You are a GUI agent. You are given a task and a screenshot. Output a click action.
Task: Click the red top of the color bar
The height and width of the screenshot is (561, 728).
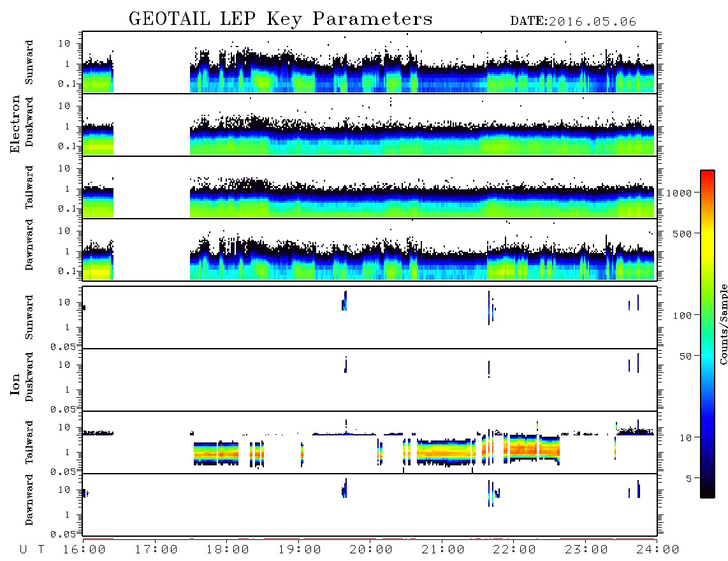[x=708, y=175]
